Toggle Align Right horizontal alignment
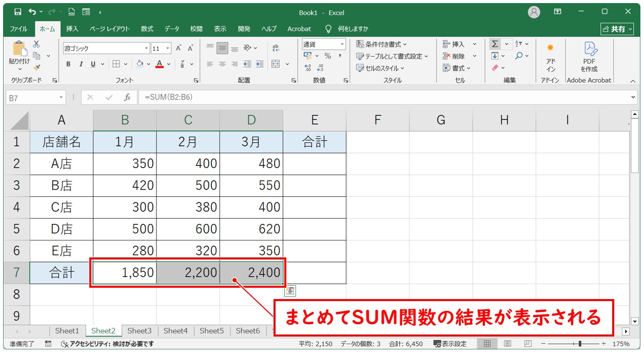 235,64
